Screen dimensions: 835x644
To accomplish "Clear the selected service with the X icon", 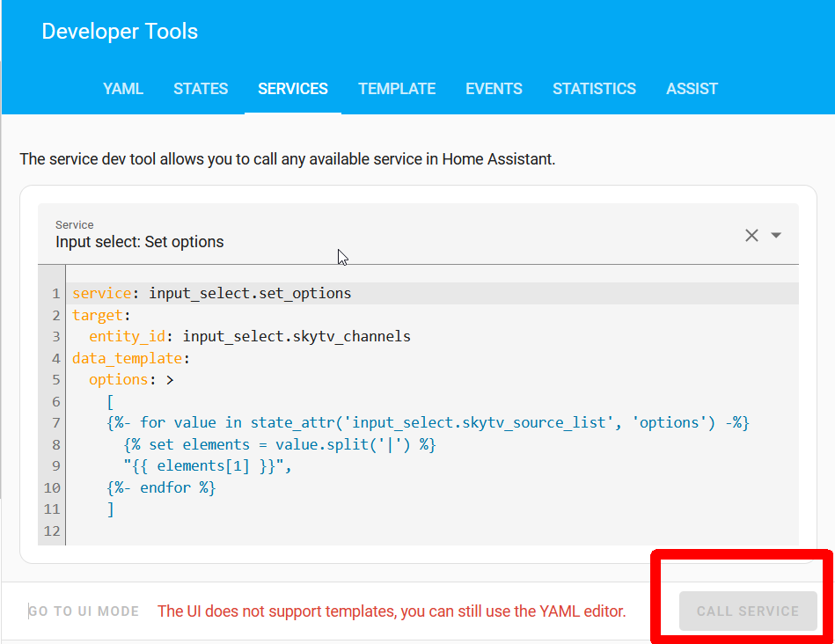I will (751, 235).
